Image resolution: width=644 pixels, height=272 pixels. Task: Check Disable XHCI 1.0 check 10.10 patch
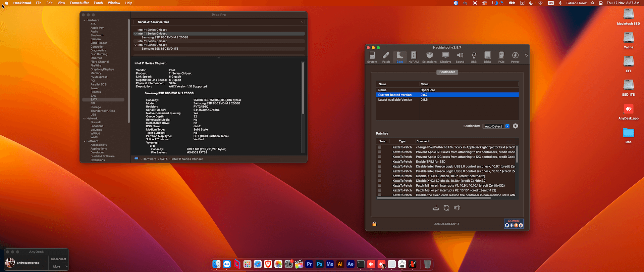(380, 181)
